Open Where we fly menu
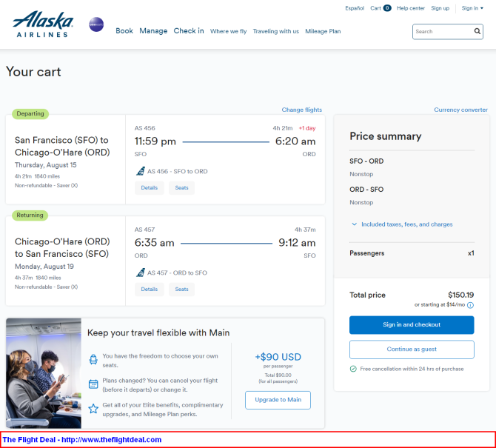The image size is (496, 448). (228, 31)
